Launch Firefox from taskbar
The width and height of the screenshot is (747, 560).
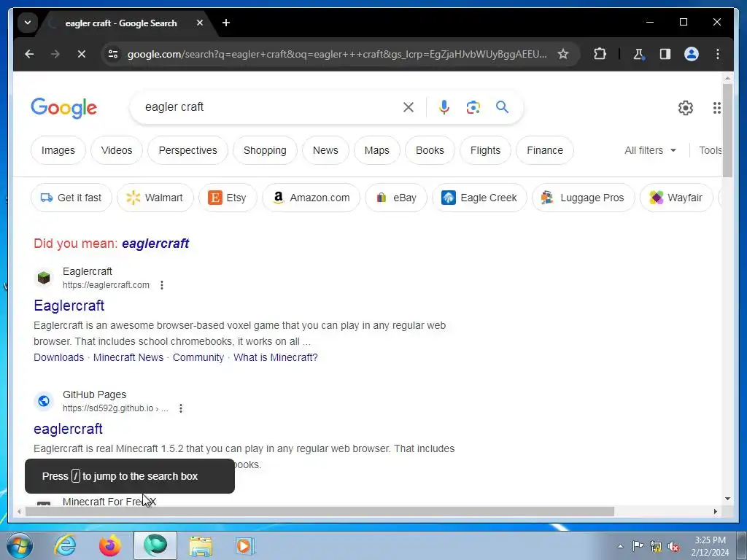(x=110, y=545)
